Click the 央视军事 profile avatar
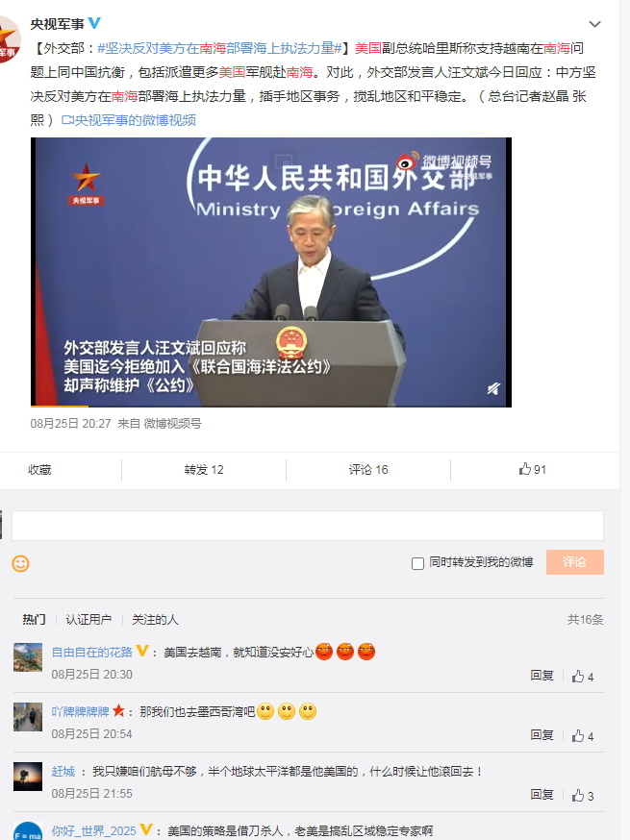 coord(9,39)
